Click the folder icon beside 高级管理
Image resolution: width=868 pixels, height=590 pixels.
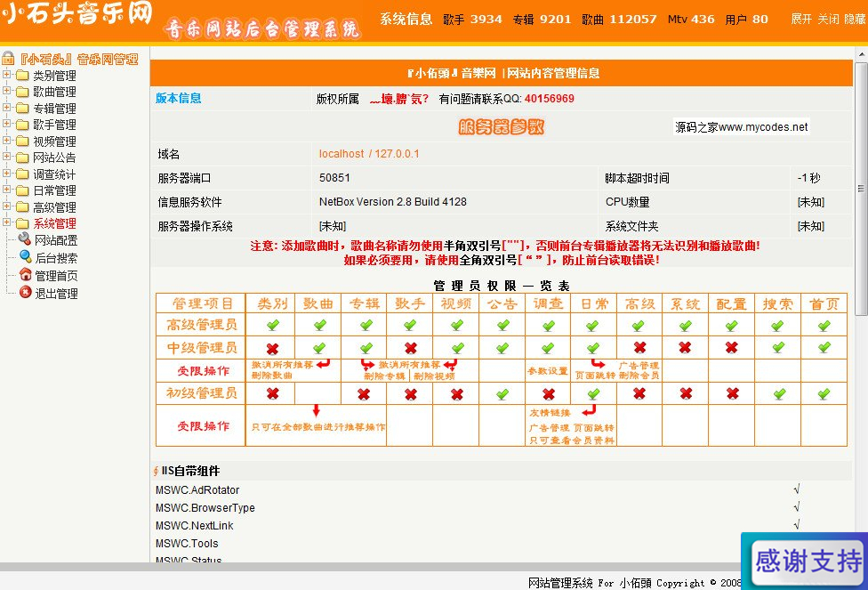[x=22, y=206]
